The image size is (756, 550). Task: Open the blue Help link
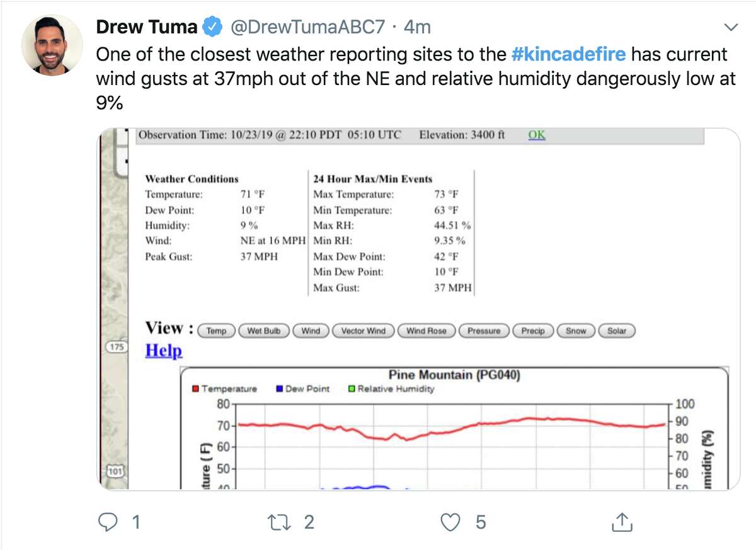coord(164,350)
